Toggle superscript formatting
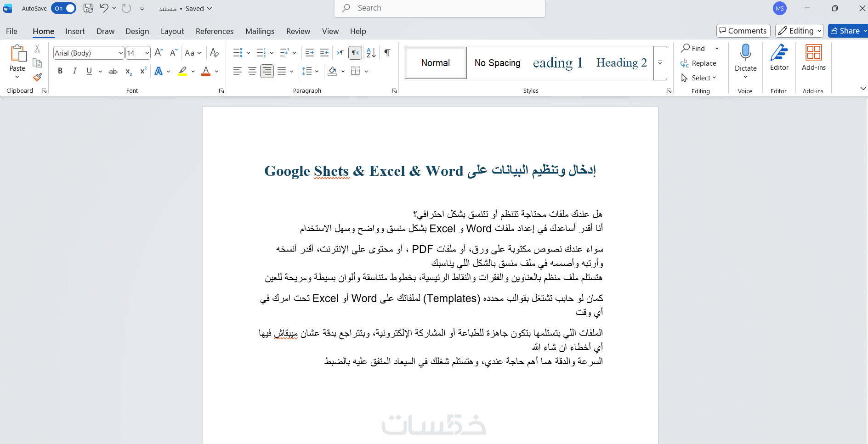This screenshot has width=868, height=444. [x=143, y=71]
